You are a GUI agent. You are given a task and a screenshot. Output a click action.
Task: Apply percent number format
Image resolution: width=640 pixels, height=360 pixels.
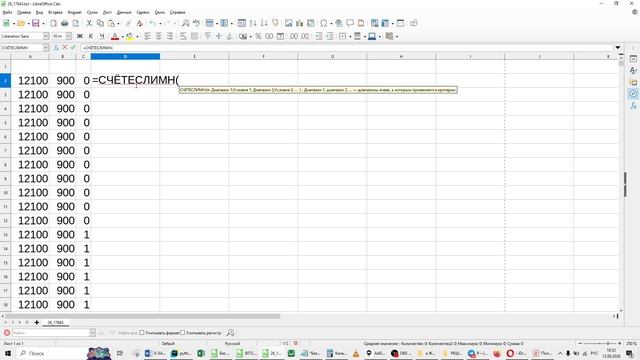(258, 36)
